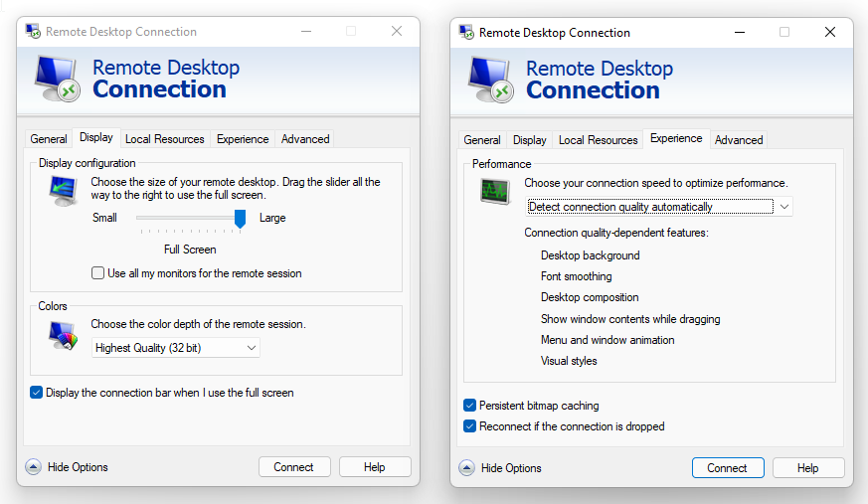
Task: Expand the Detect connection quality automatically dropdown
Action: tap(659, 207)
